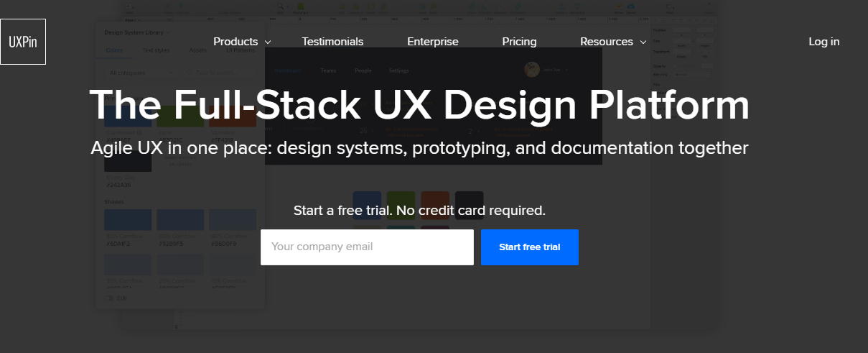The height and width of the screenshot is (353, 868).
Task: Click the UXPin logo
Action: [x=23, y=42]
